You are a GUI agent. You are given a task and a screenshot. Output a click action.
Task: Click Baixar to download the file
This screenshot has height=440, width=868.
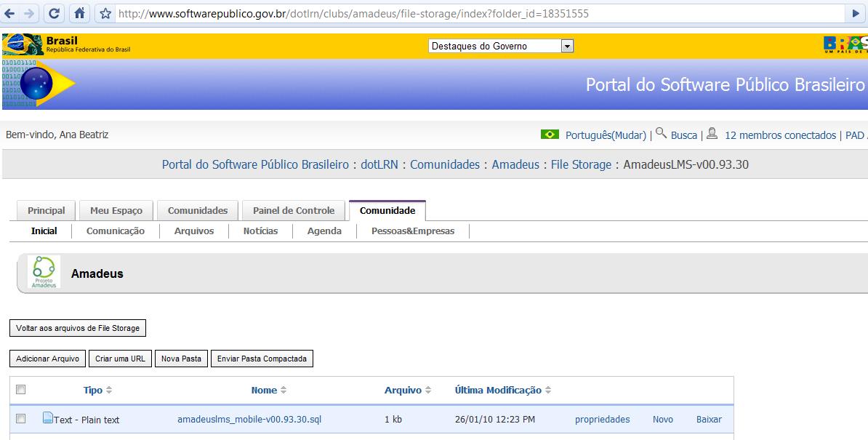709,419
